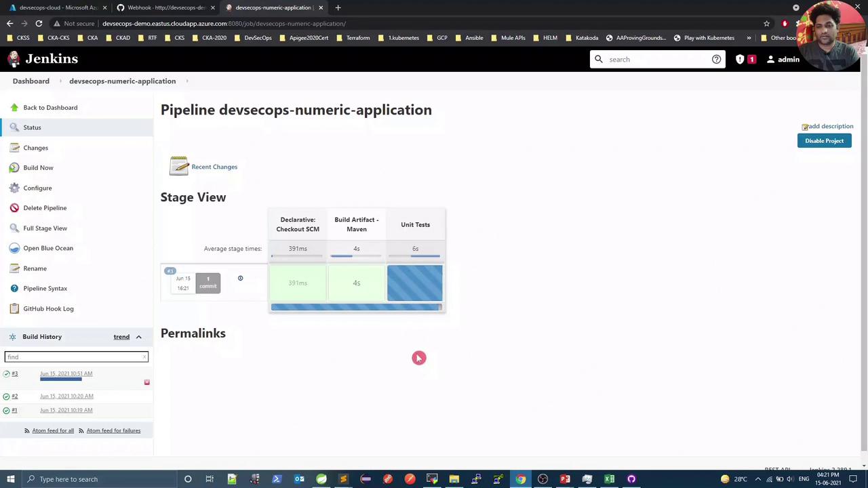Click the Checkout SCM stage cell showing 391ms
This screenshot has height=488, width=868.
pyautogui.click(x=298, y=283)
